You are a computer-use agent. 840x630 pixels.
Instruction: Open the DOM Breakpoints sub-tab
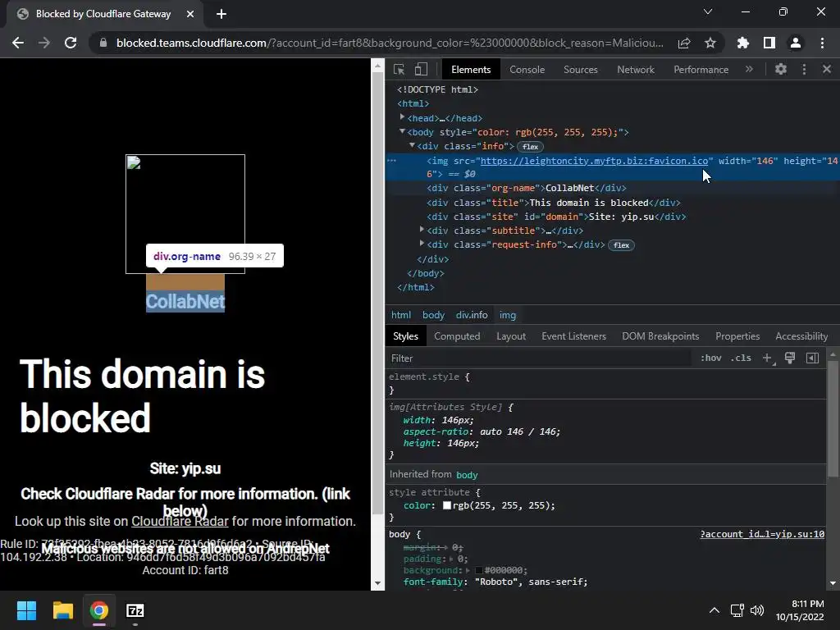[x=660, y=336]
